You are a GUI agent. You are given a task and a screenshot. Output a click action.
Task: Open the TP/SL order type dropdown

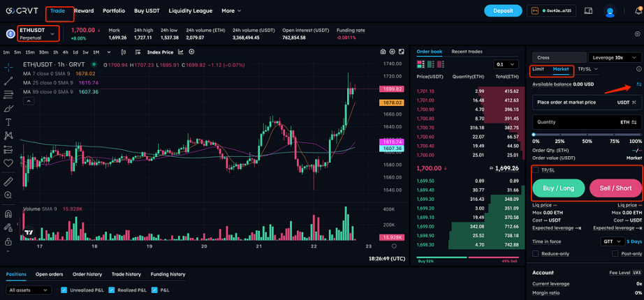click(x=587, y=69)
